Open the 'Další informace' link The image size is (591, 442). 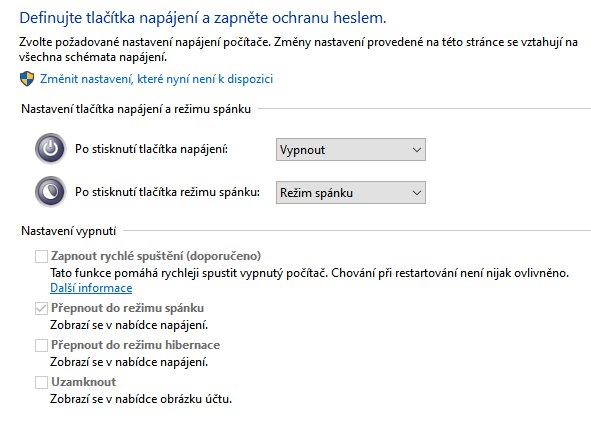pos(91,288)
